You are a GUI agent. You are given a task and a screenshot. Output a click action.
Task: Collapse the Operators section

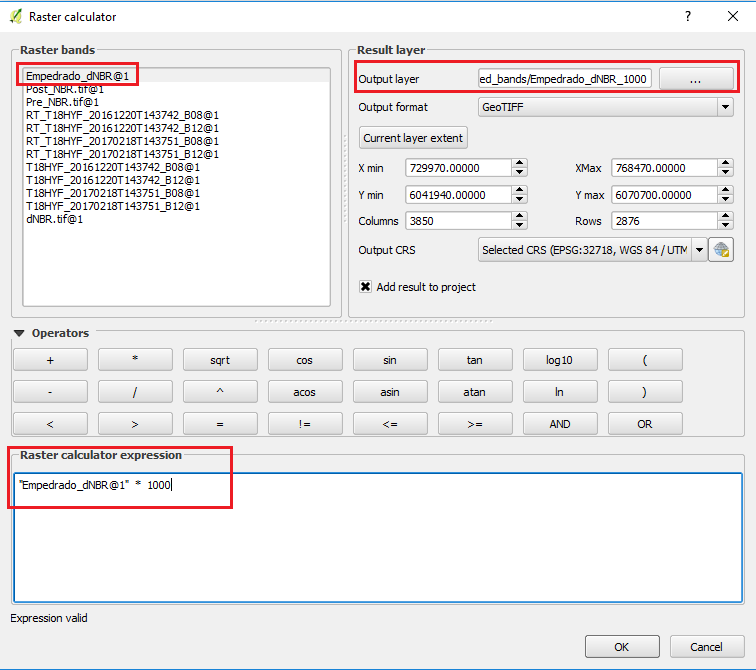click(19, 333)
